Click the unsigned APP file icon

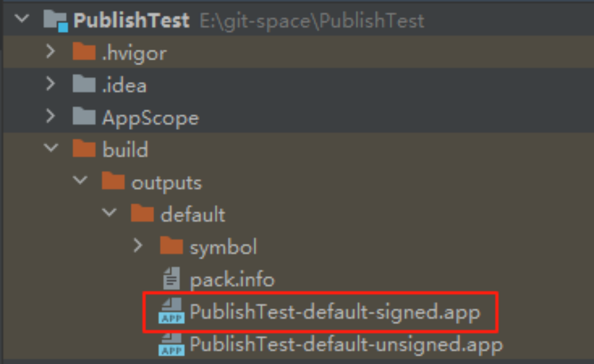pos(172,345)
